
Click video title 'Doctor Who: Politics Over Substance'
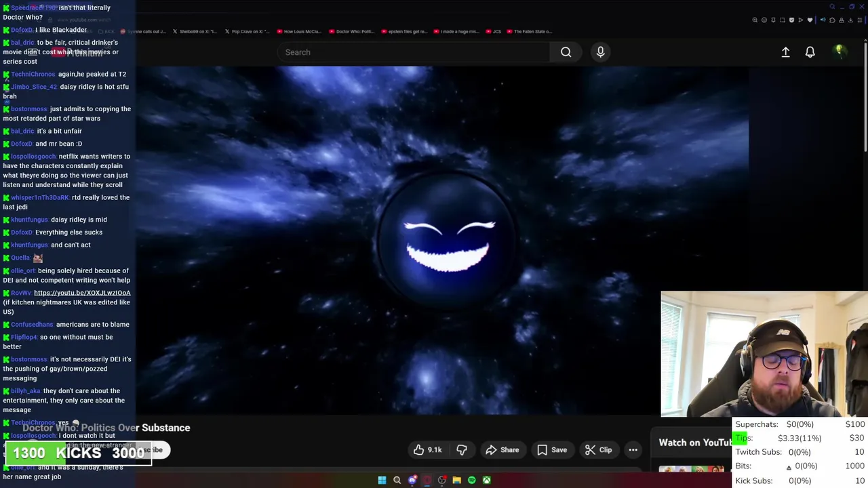[x=106, y=428]
